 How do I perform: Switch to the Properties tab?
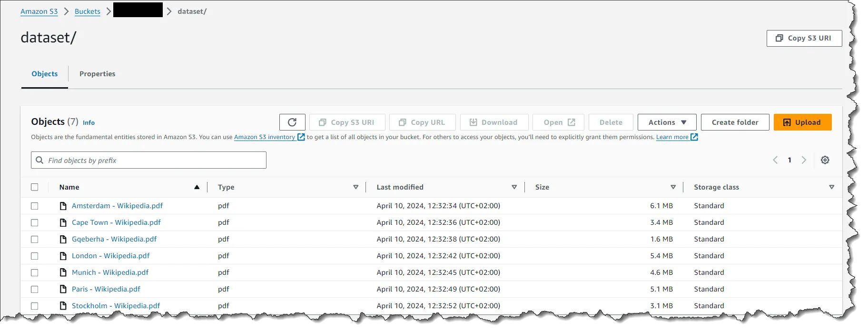pos(98,74)
